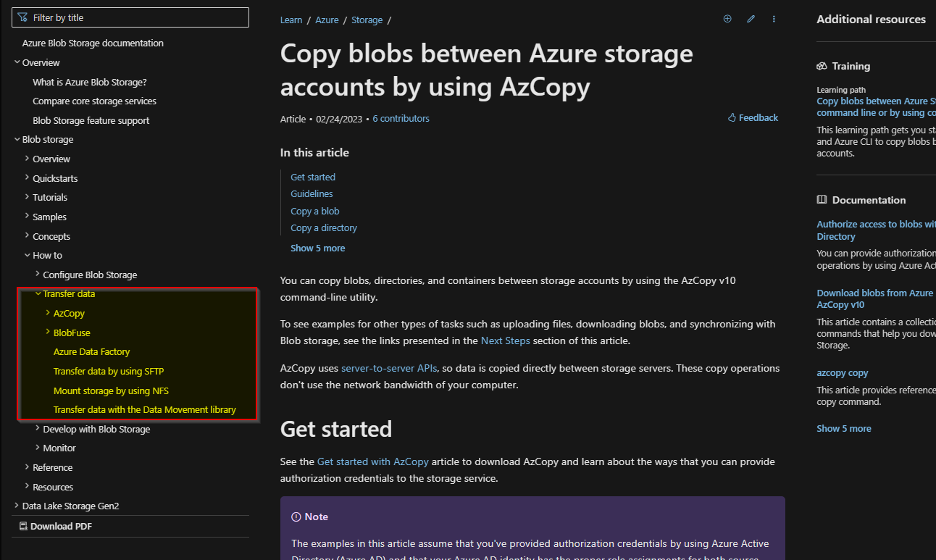Viewport: 936px width, 560px height.
Task: Click the Download PDF button
Action: (x=56, y=526)
